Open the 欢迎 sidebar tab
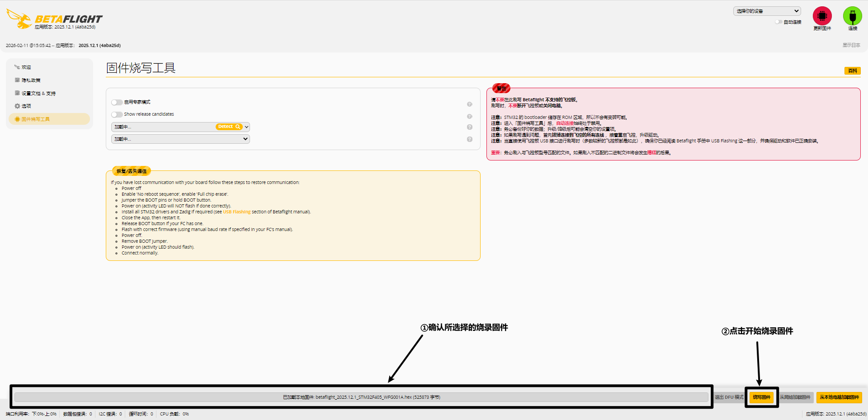The width and height of the screenshot is (868, 420). pos(26,67)
